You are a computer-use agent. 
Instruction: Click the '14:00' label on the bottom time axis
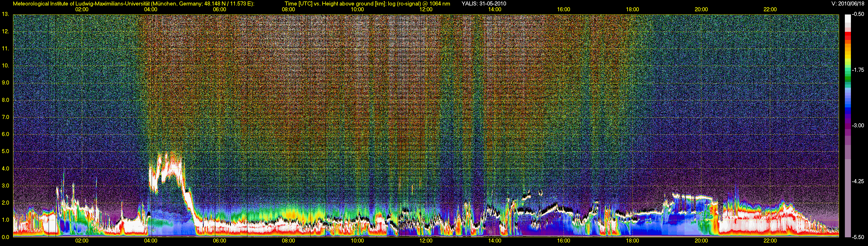tap(495, 241)
